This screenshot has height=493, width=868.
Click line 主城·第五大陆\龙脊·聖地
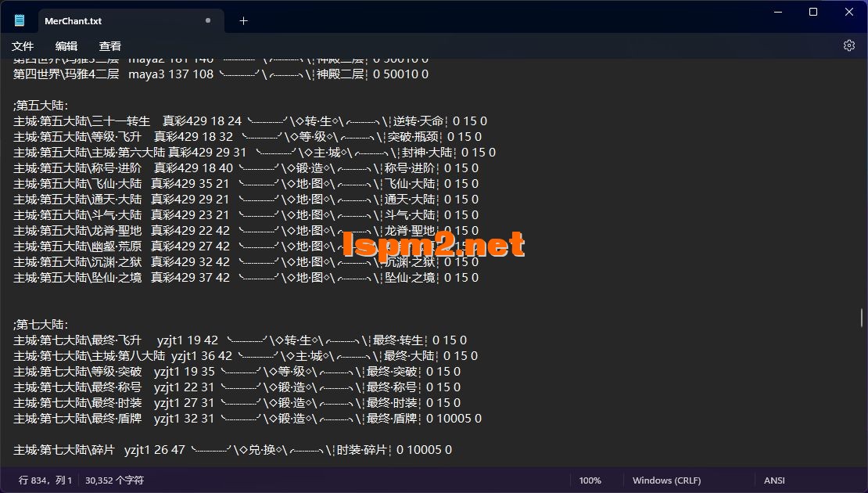click(246, 230)
